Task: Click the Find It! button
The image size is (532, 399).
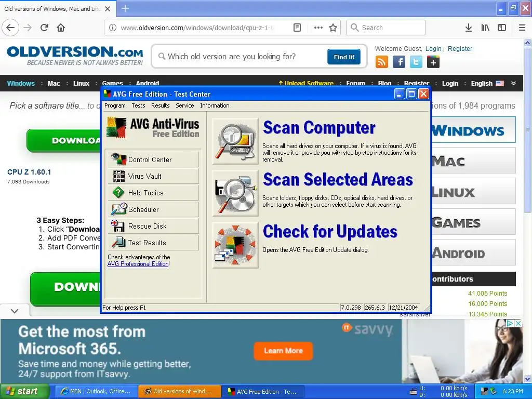Action: tap(344, 57)
